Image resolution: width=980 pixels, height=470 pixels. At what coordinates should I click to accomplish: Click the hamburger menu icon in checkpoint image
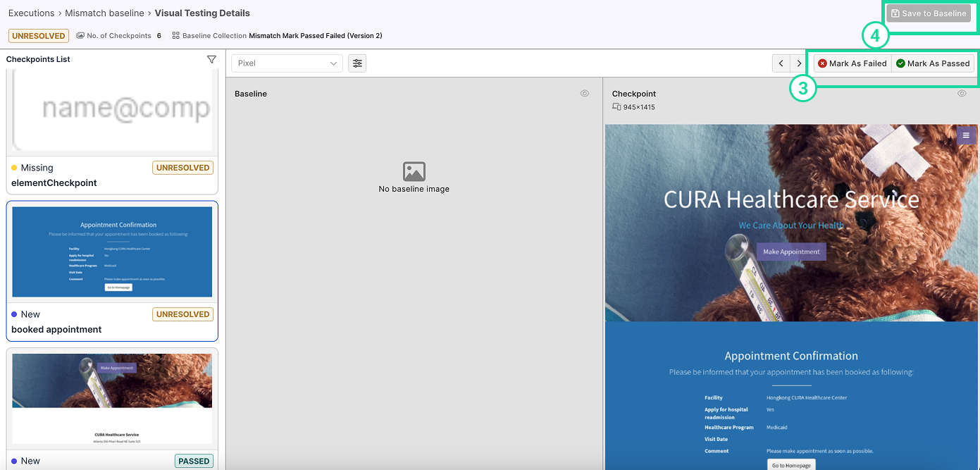966,135
